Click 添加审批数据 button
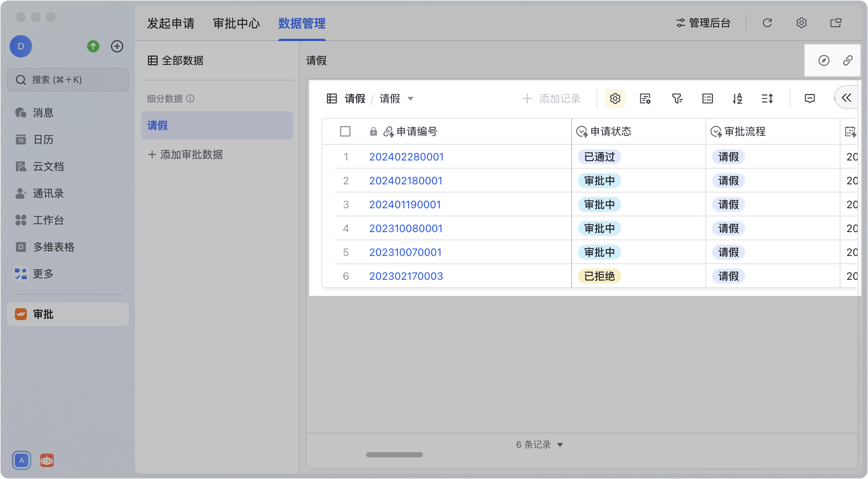The image size is (868, 479). click(x=185, y=154)
